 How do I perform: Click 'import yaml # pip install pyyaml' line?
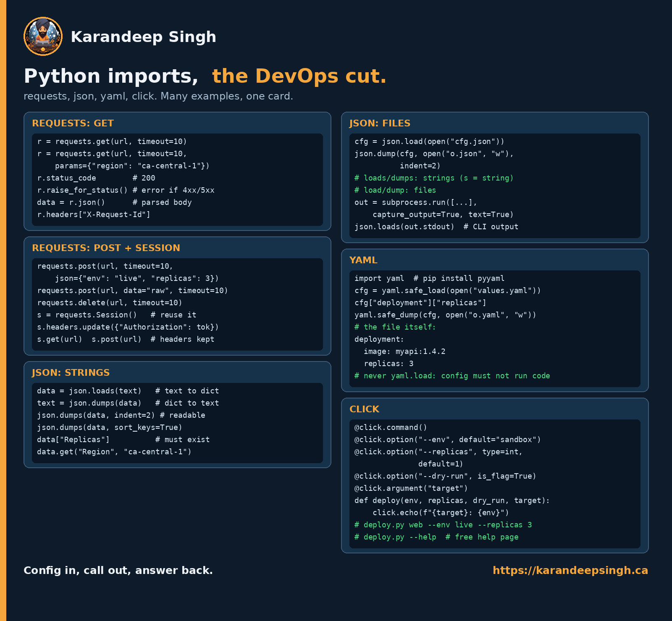pyautogui.click(x=429, y=278)
